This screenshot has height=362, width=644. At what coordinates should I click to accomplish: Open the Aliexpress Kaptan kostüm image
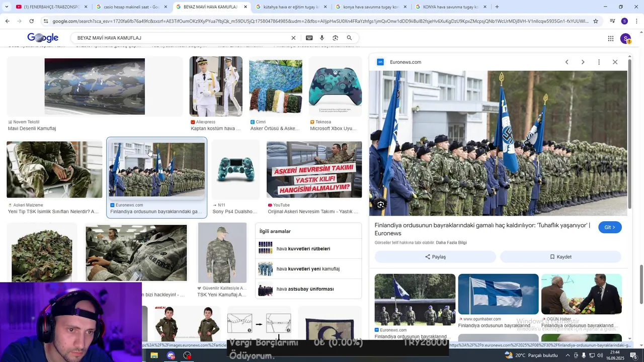point(216,86)
